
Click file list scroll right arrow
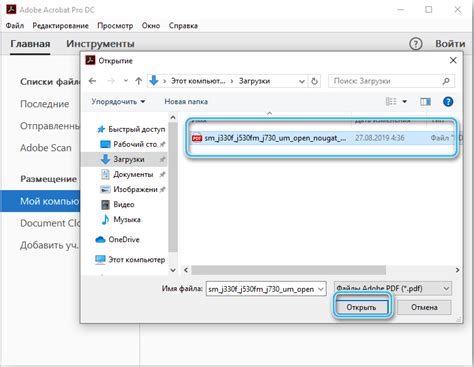coord(457,270)
